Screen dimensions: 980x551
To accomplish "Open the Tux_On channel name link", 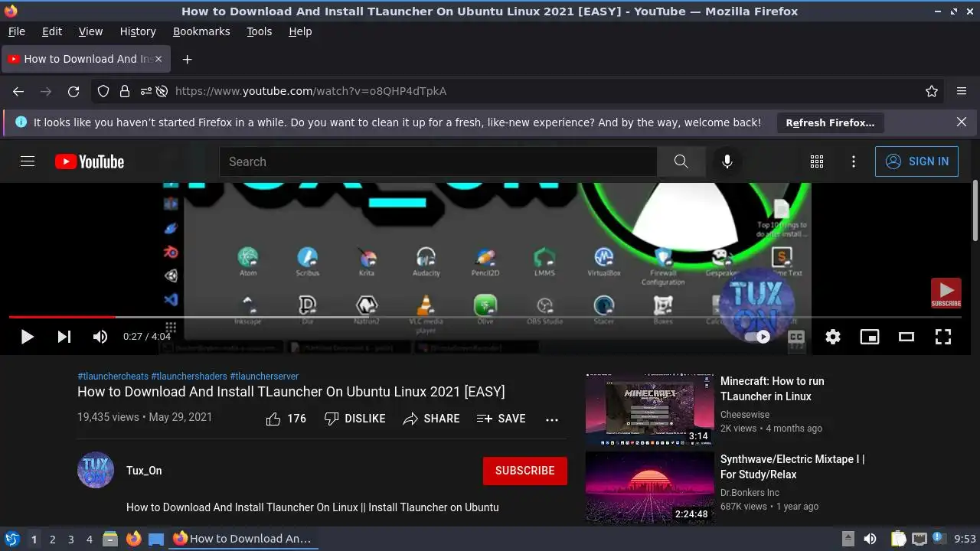I will (144, 471).
